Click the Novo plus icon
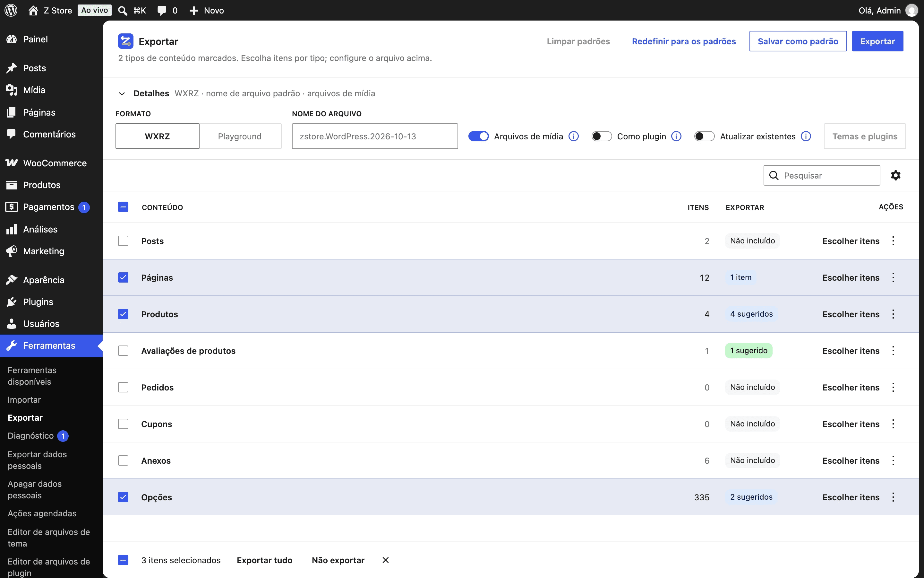This screenshot has width=924, height=578. coord(194,10)
